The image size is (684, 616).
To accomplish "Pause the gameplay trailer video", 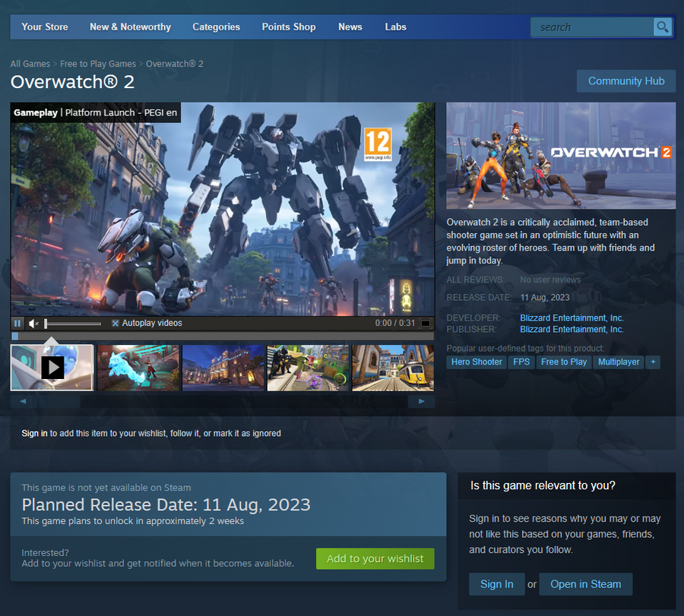I will pyautogui.click(x=17, y=323).
